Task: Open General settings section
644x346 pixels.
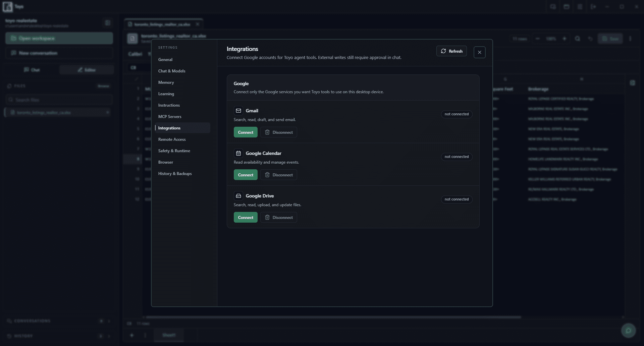Action: click(x=182, y=60)
